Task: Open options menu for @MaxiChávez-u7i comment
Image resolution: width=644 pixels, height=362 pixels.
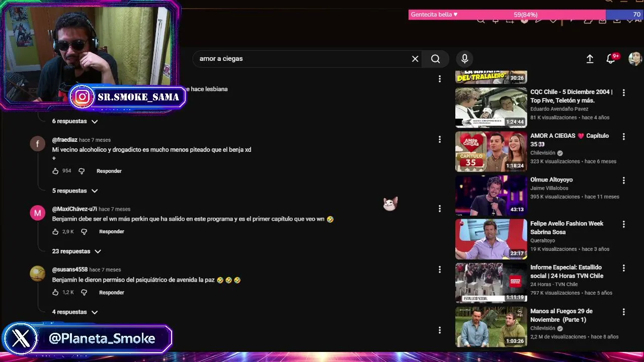Action: point(439,209)
